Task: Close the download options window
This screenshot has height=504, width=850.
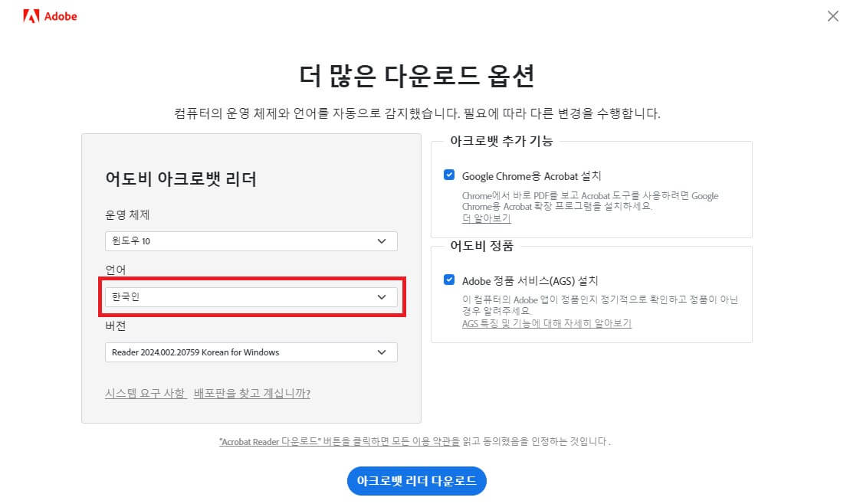Action: point(833,15)
